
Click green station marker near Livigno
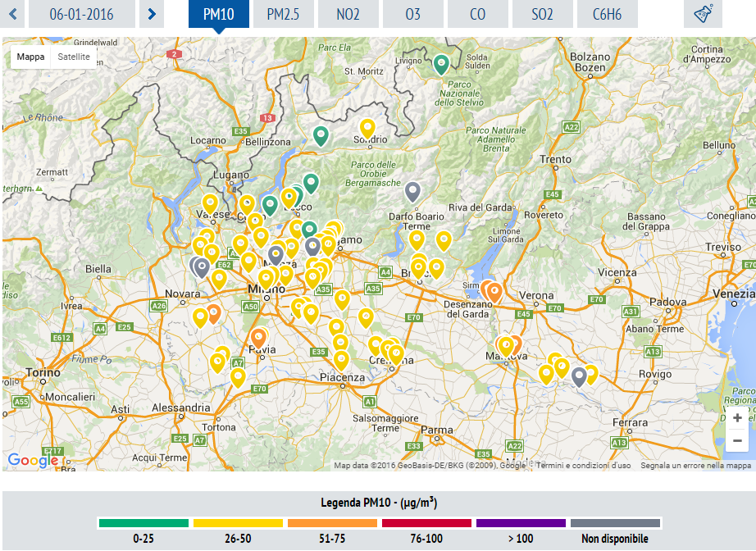tap(441, 64)
